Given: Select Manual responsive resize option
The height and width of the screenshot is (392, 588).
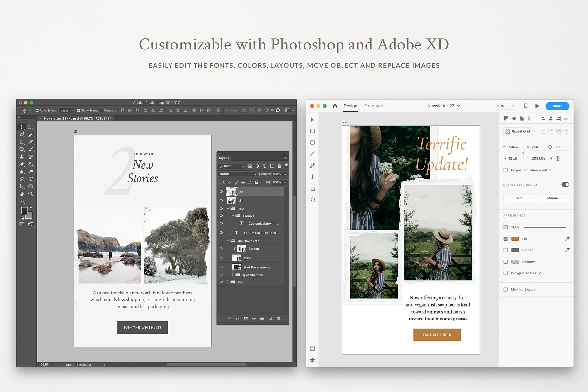Looking at the screenshot, I should 553,198.
